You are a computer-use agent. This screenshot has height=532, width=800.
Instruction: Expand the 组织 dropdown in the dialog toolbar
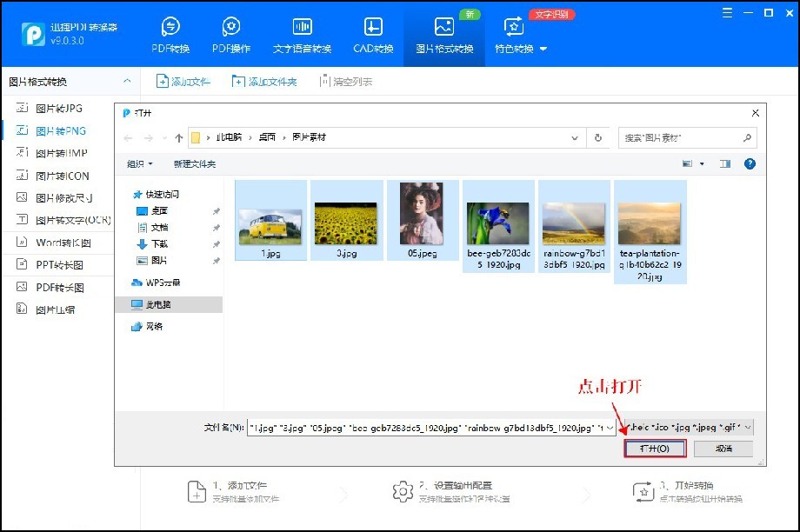pos(139,163)
